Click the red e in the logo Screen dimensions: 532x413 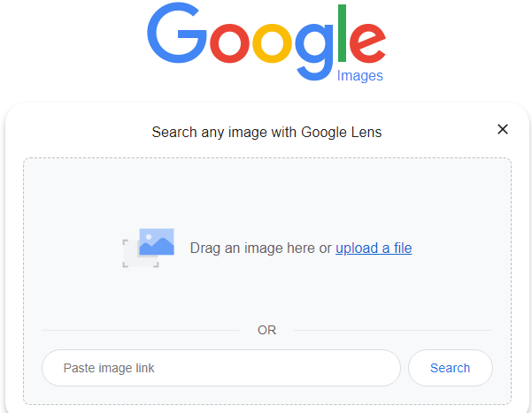[367, 43]
